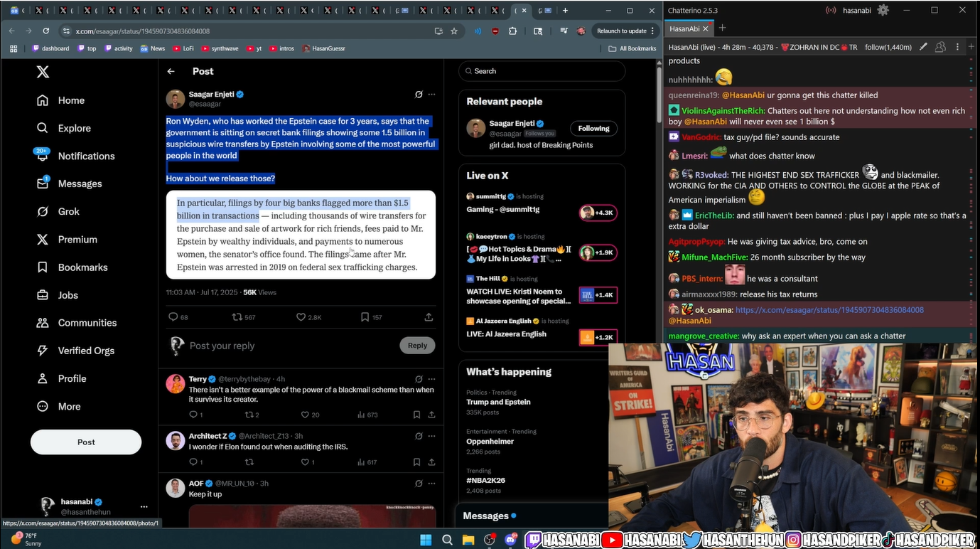Open Premium in the X sidebar
Image resolution: width=980 pixels, height=549 pixels.
67,240
